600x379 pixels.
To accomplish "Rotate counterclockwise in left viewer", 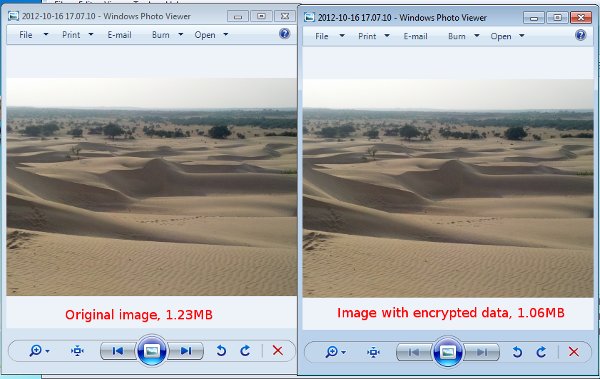I will (221, 351).
